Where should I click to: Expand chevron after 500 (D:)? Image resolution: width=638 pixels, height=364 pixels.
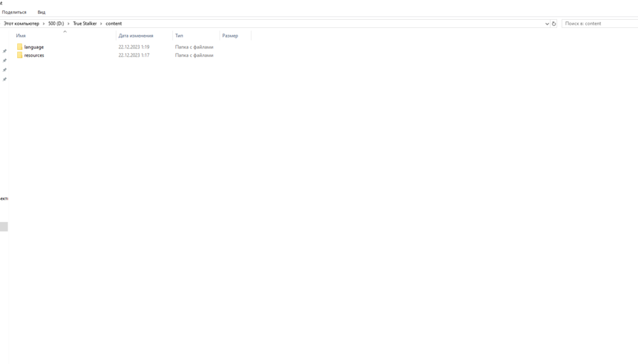[x=68, y=24]
